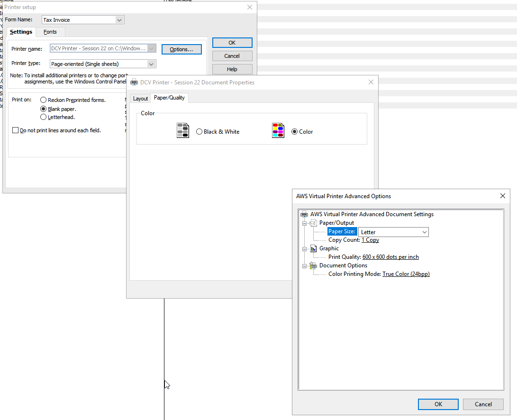
Task: Open the Paper Size Letter dropdown
Action: 425,232
